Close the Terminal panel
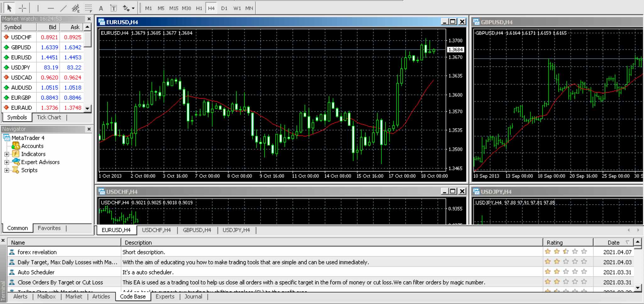The height and width of the screenshot is (304, 644). click(3, 240)
